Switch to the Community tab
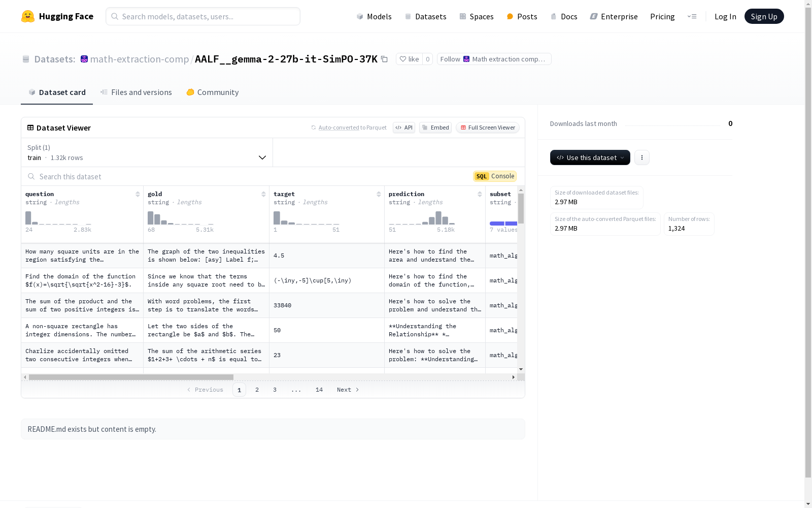Viewport: 812px width, 508px height. click(212, 92)
